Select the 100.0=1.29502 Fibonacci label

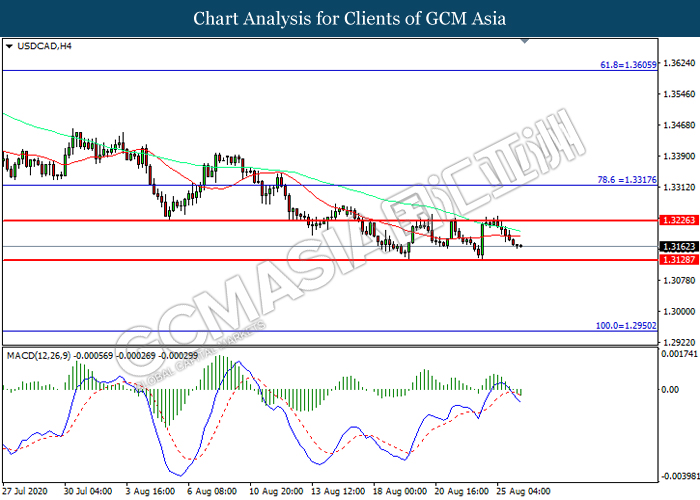point(626,325)
